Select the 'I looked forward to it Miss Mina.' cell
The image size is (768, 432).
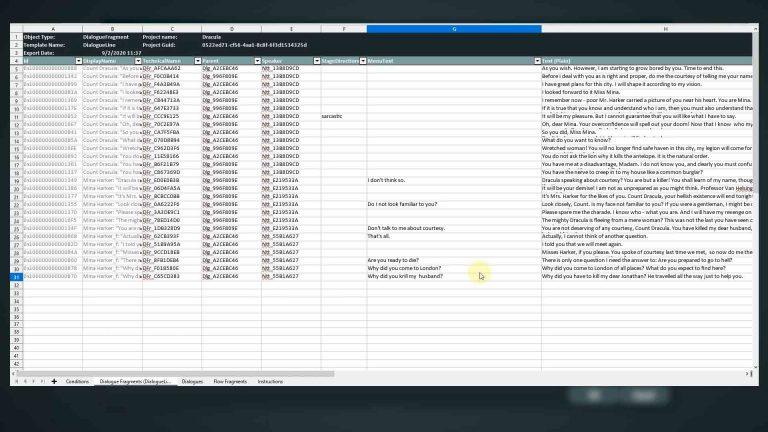(647, 92)
